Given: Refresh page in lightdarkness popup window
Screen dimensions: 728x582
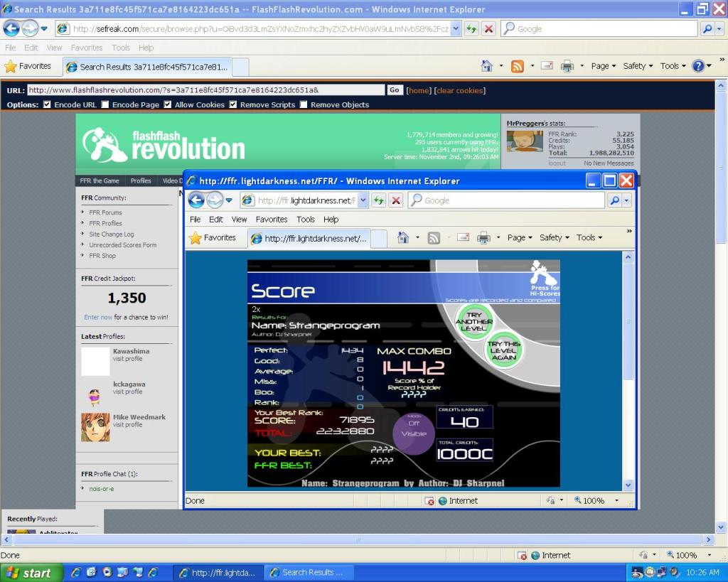Looking at the screenshot, I should tap(379, 200).
